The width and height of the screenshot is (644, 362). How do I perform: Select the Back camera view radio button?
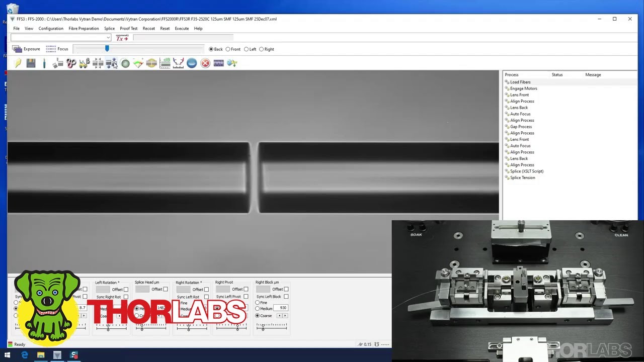[x=211, y=49]
